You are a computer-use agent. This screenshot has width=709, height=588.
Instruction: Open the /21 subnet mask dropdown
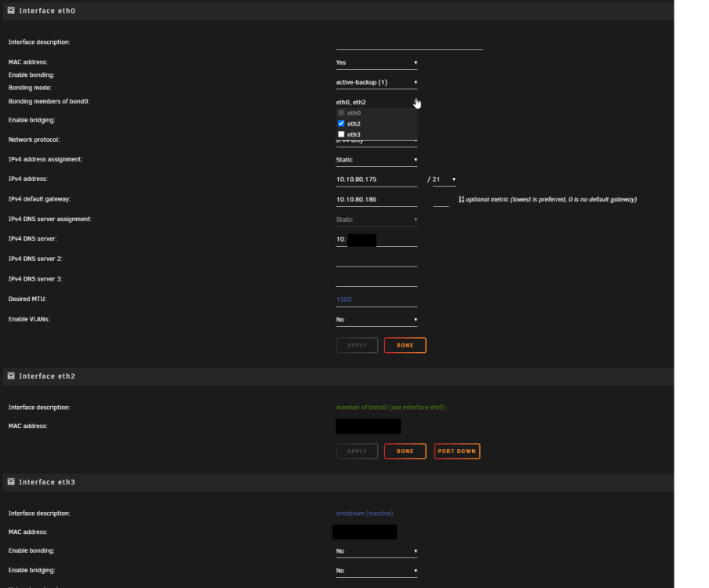tap(444, 180)
